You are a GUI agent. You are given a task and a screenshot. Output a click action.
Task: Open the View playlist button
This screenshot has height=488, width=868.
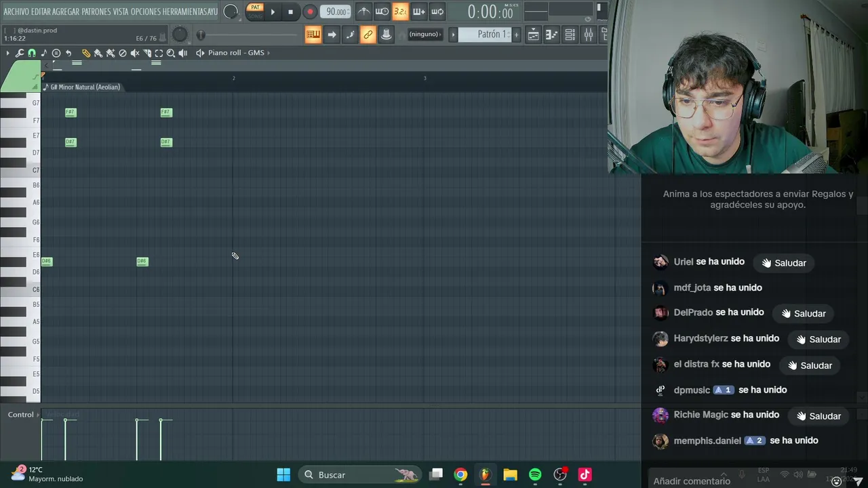(534, 35)
